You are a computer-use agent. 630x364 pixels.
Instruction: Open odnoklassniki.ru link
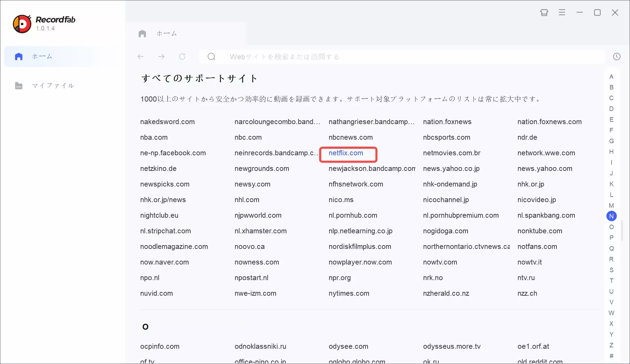tap(260, 346)
